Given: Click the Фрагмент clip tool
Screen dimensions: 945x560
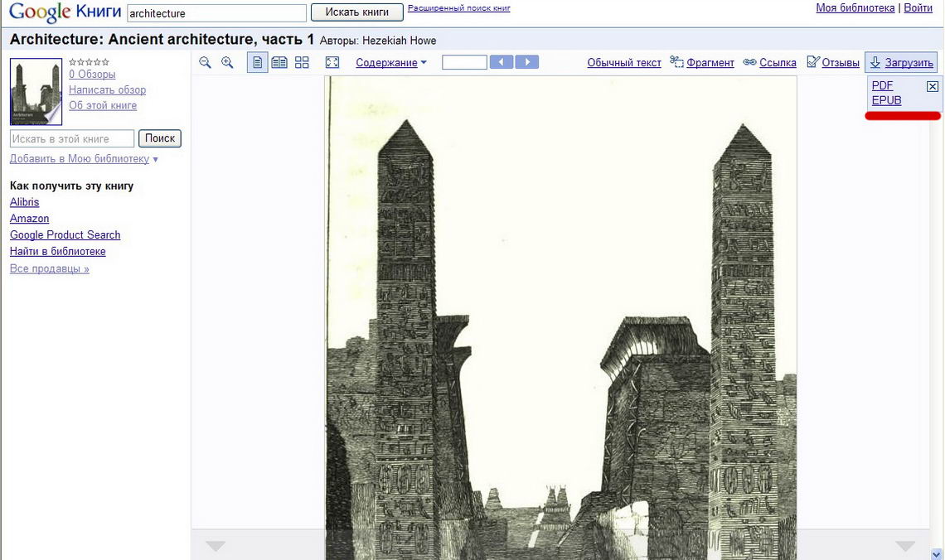Looking at the screenshot, I should (702, 62).
